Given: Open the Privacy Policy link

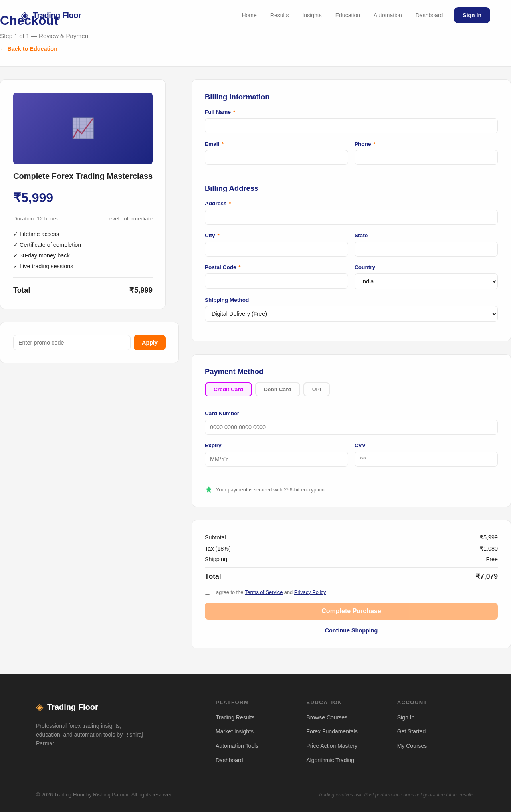Looking at the screenshot, I should 310,592.
